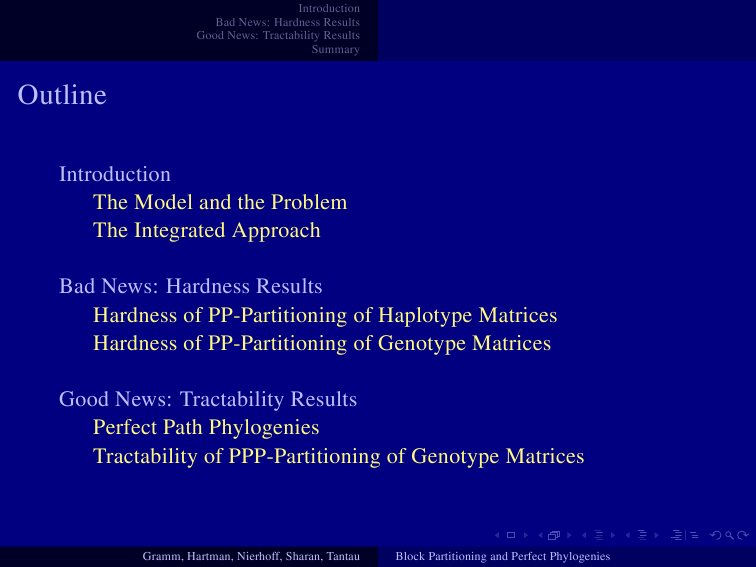Jump to next section arrow
Viewport: 756px width, 567px height.
(656, 535)
